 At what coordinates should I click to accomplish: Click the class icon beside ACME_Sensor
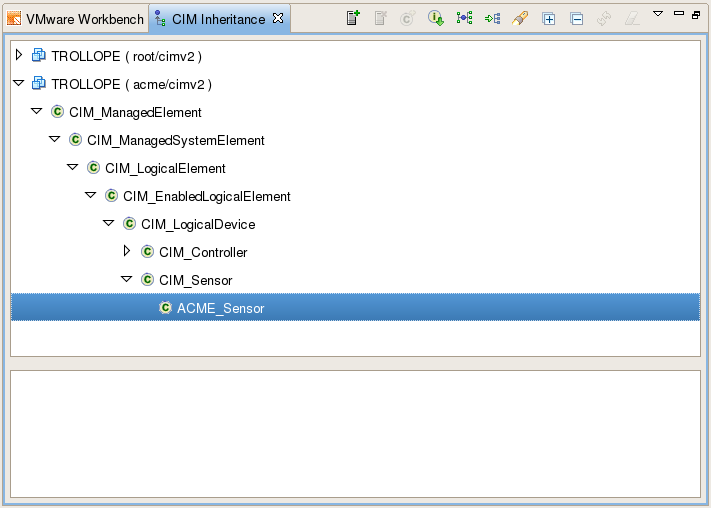(x=166, y=308)
